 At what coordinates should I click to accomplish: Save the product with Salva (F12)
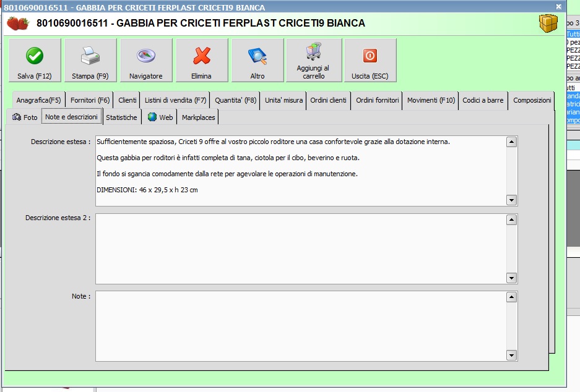coord(35,60)
